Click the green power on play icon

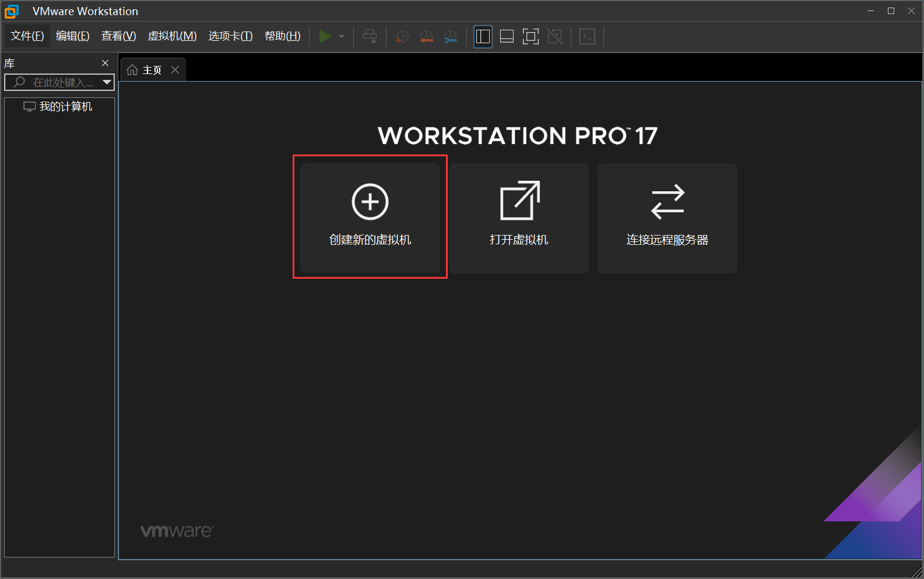[325, 37]
